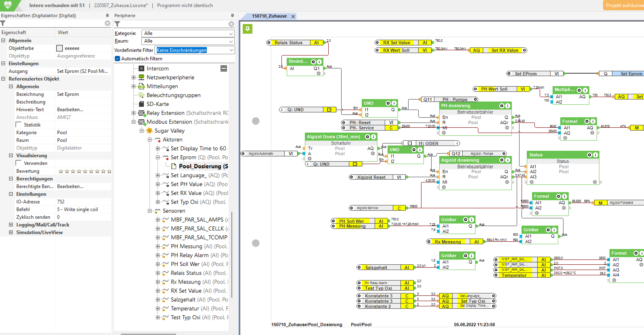Pin the Peripherie panel
This screenshot has height=335, width=644.
pos(232,16)
